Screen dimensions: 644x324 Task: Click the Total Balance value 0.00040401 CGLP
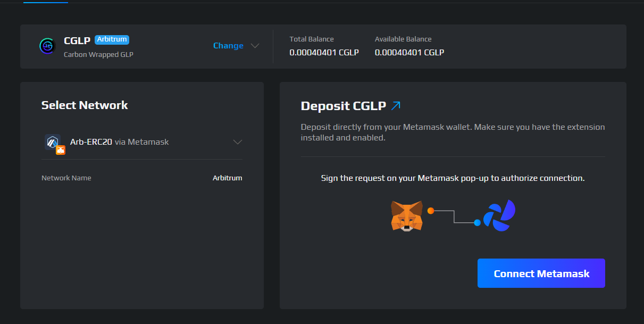(x=324, y=52)
